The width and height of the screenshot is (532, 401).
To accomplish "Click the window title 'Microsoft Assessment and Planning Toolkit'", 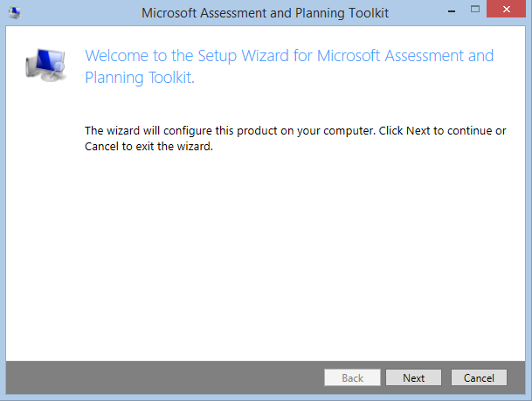I will 266,13.
